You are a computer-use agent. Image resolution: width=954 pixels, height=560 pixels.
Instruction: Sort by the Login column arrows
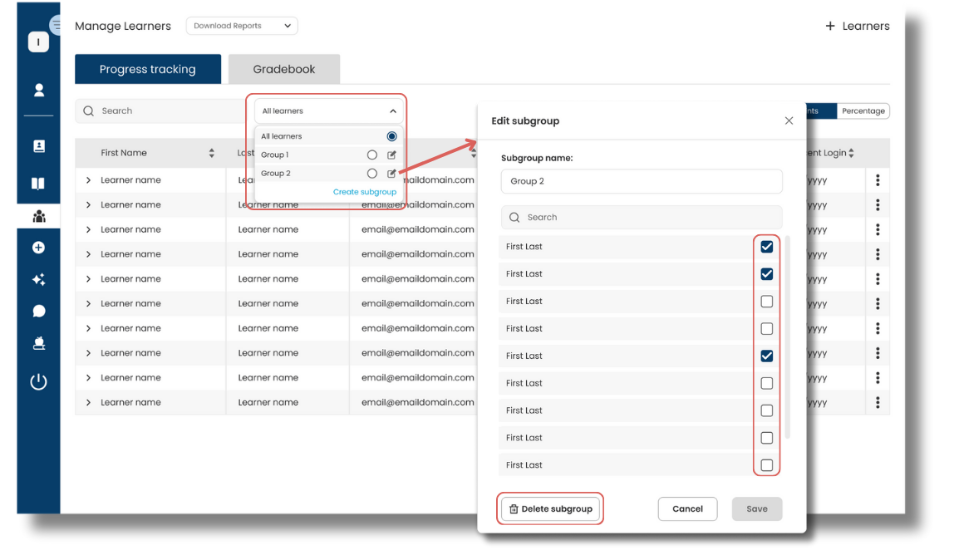point(851,153)
